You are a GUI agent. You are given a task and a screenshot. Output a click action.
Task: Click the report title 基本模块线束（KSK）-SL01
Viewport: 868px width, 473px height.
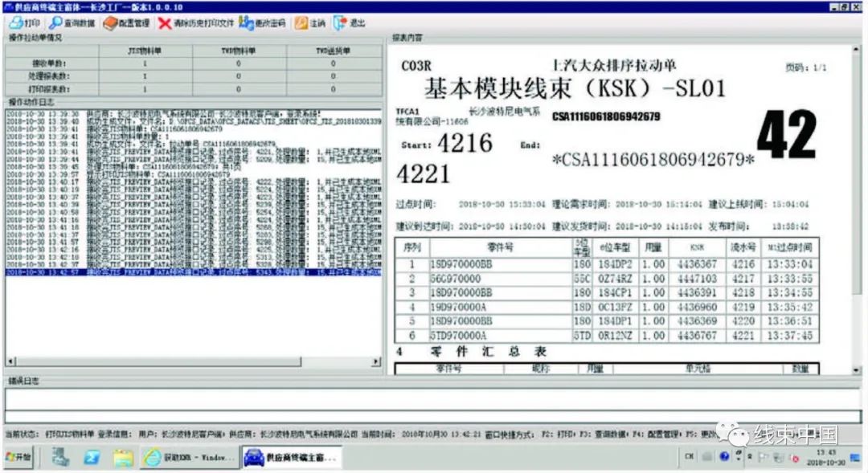tap(575, 88)
